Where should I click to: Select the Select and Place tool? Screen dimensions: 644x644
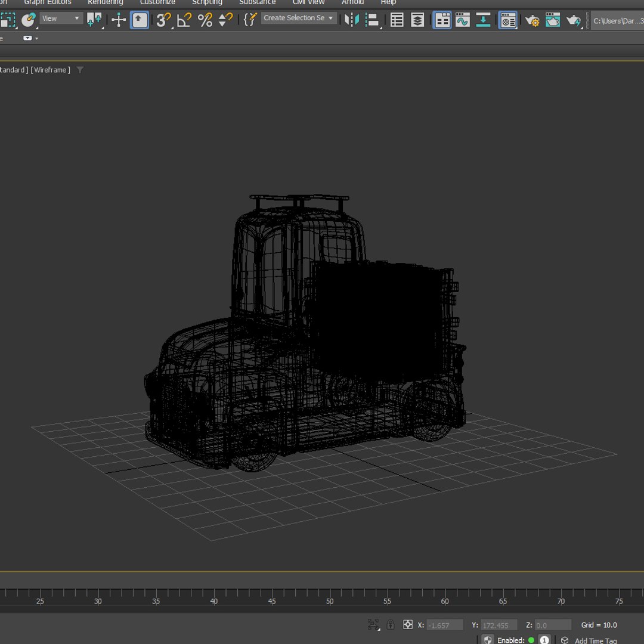pos(29,19)
